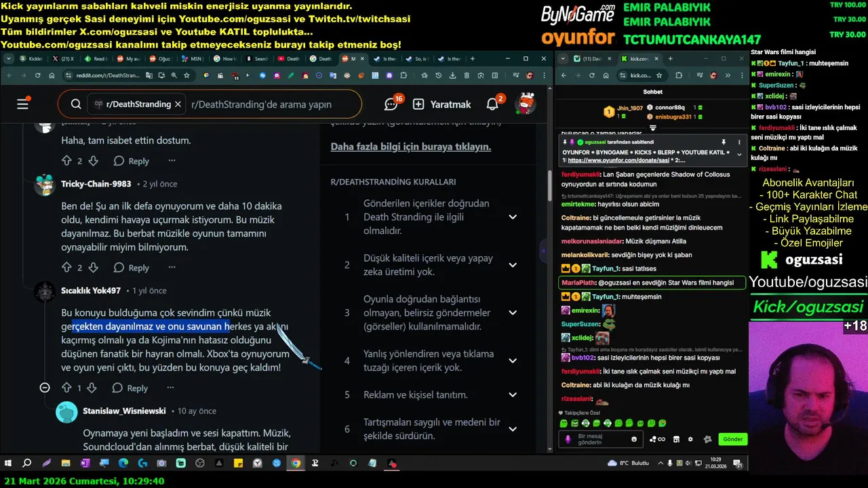This screenshot has width=868, height=488.
Task: Follow 'Daha fazla bilgi için buraya tıklayın' link
Action: pos(411,146)
